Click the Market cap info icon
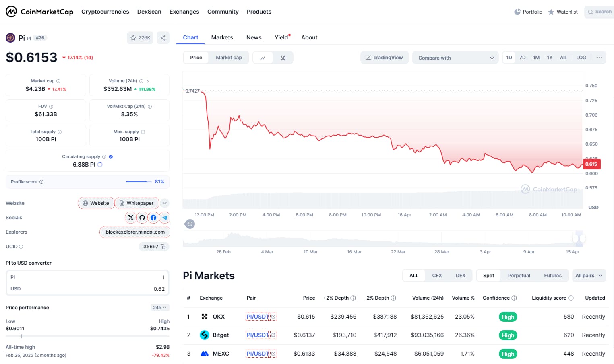 (58, 81)
